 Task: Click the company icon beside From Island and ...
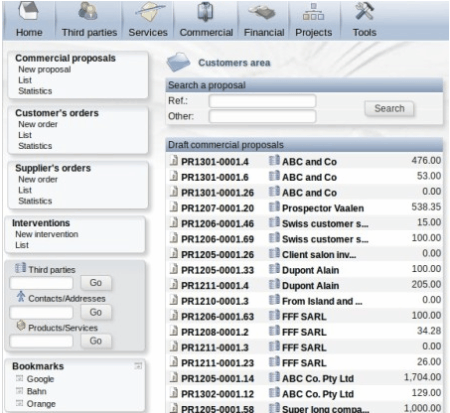(x=274, y=300)
